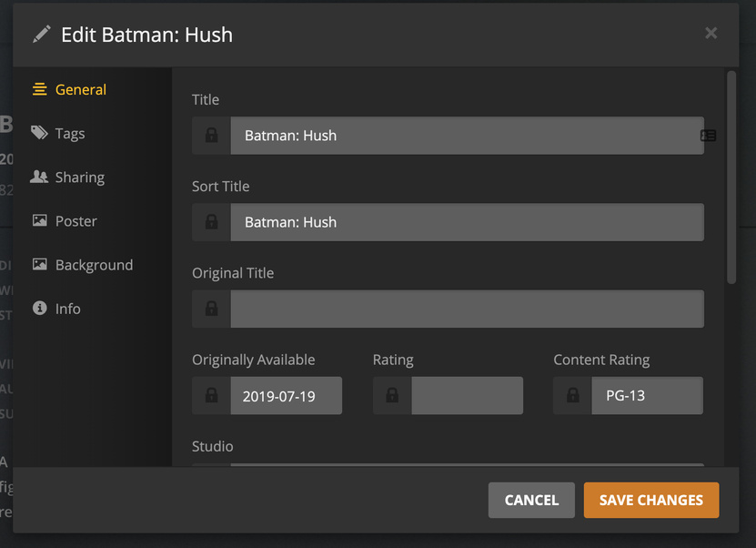This screenshot has width=756, height=548.
Task: Click the card icon in the Title field
Action: (x=708, y=136)
